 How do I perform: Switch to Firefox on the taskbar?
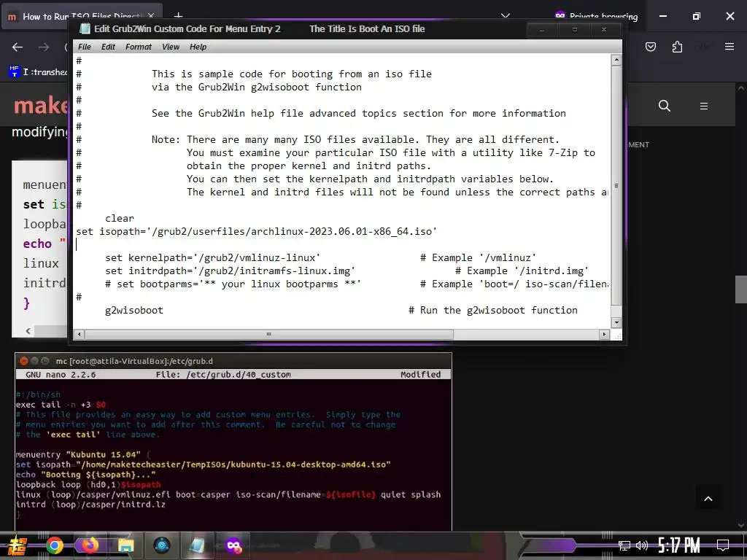[x=90, y=545]
